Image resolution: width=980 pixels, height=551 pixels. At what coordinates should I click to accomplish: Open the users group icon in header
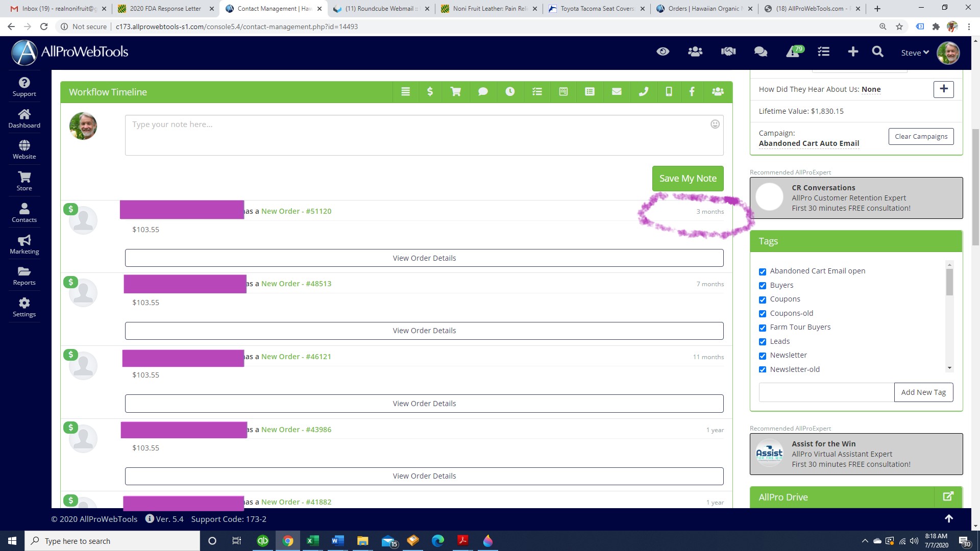click(x=695, y=52)
